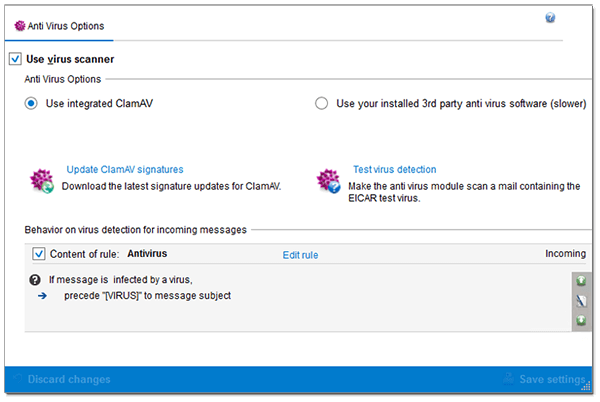Image resolution: width=600 pixels, height=402 pixels.
Task: Click 'Make the anti virus module scan' description
Action: (464, 192)
